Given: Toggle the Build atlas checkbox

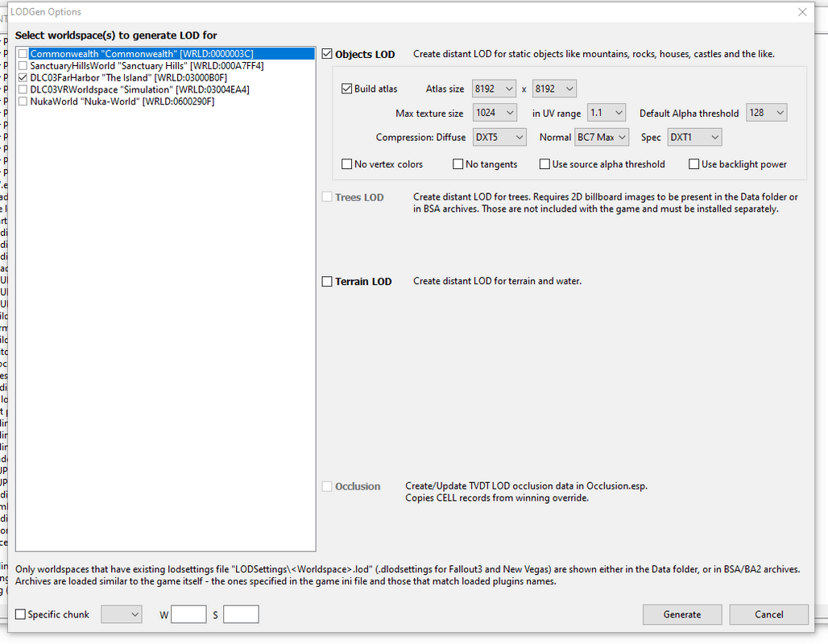Looking at the screenshot, I should click(347, 89).
